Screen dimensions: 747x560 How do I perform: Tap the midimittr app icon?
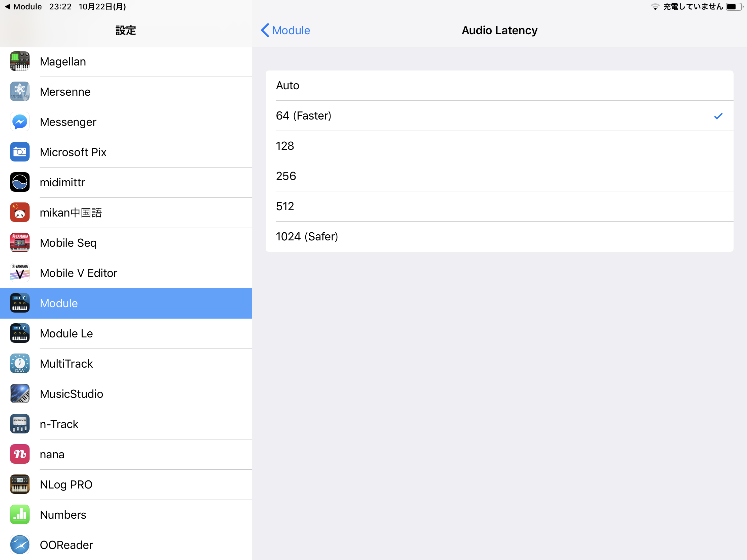tap(19, 182)
